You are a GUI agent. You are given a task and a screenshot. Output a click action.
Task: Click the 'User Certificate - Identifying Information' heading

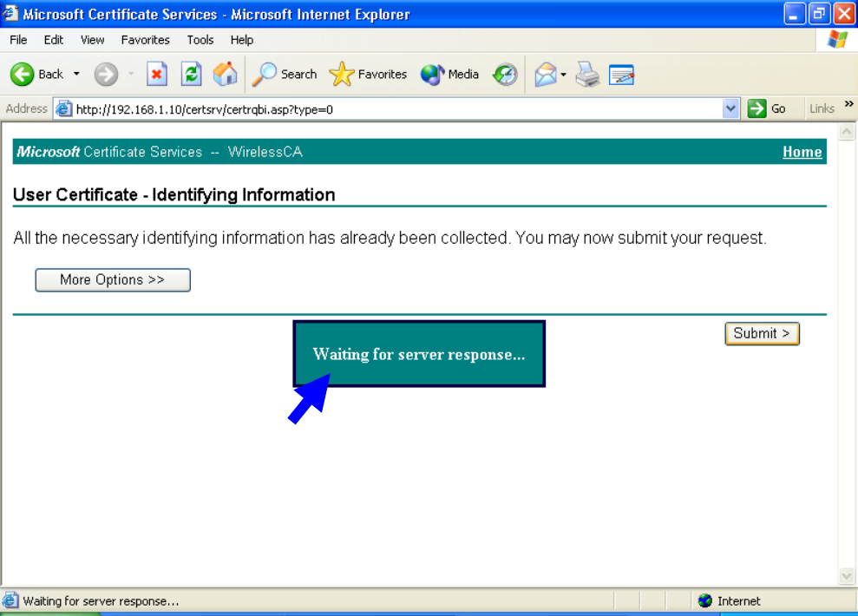pyautogui.click(x=174, y=194)
